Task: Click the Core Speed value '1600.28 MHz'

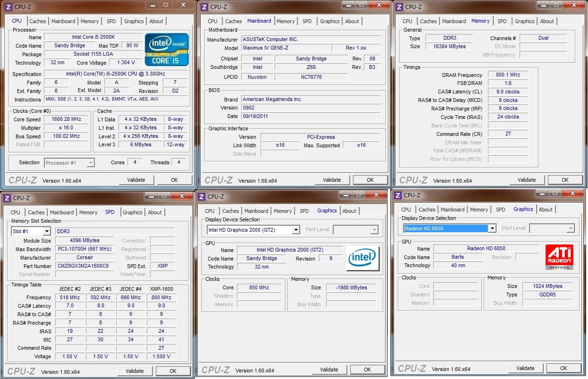Action: (66, 119)
